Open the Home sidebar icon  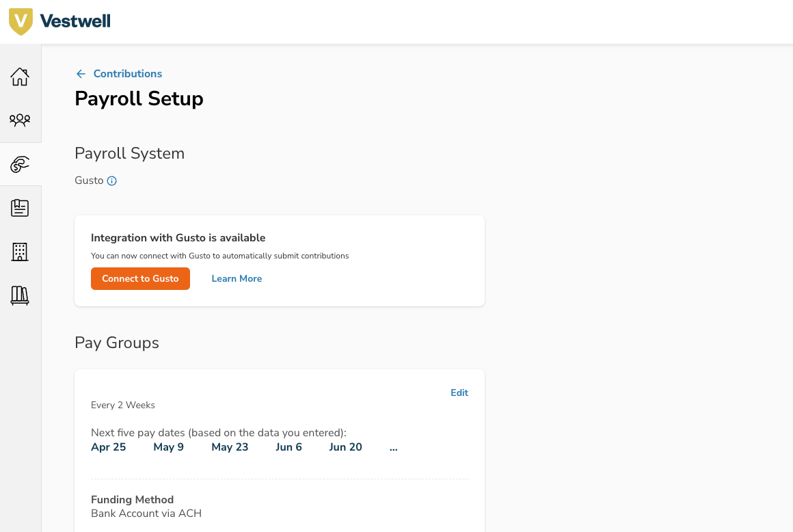tap(20, 77)
